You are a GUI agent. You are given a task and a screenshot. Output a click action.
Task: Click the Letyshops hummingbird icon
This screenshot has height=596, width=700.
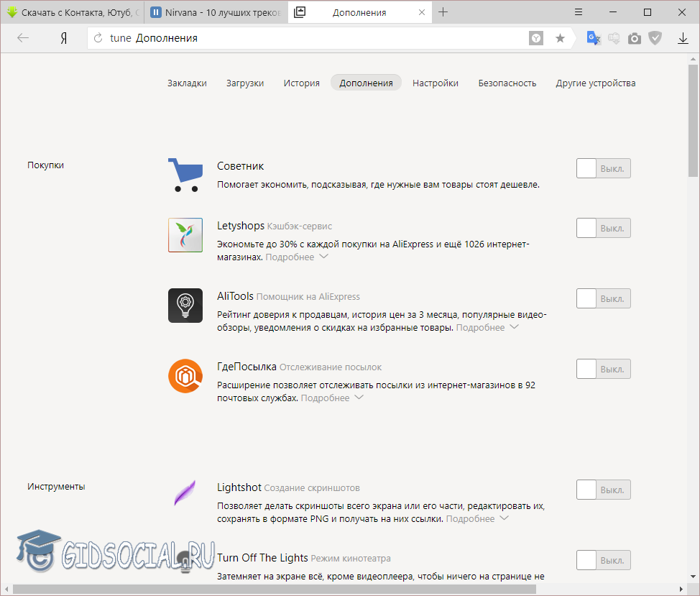click(185, 235)
